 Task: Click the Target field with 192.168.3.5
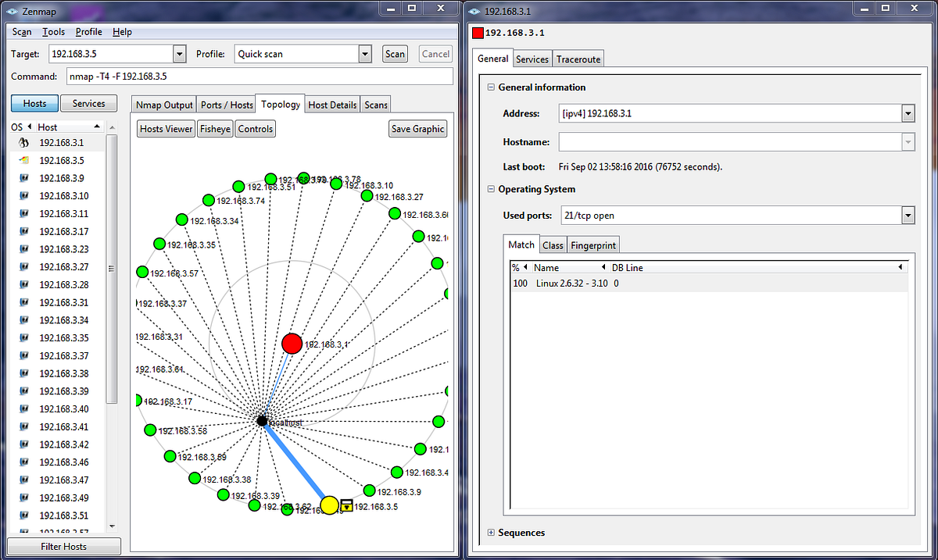tap(110, 54)
